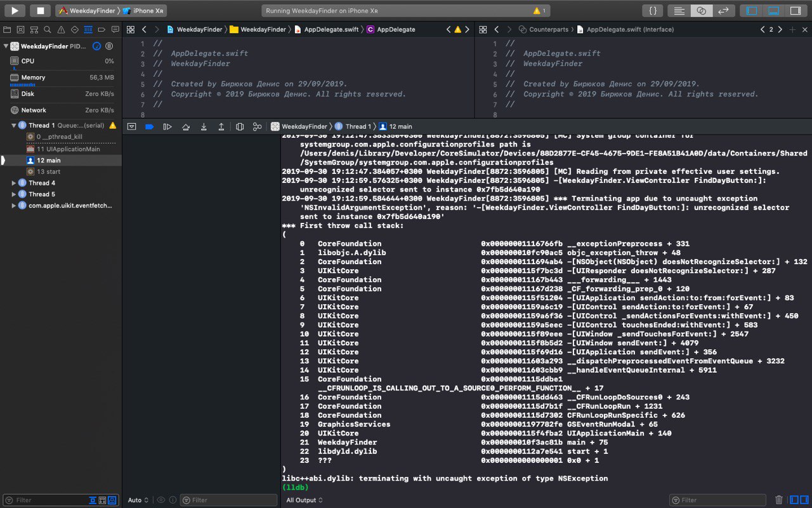The image size is (812, 508).
Task: Switch to the Assistant editor
Action: point(701,11)
